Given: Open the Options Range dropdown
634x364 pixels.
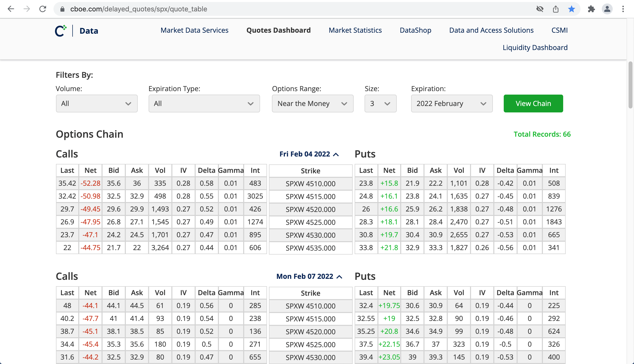Looking at the screenshot, I should [313, 104].
